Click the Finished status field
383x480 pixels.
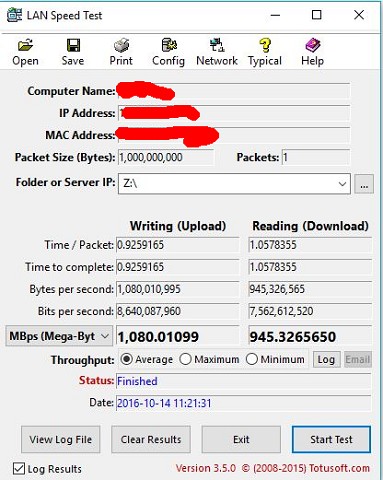point(244,381)
